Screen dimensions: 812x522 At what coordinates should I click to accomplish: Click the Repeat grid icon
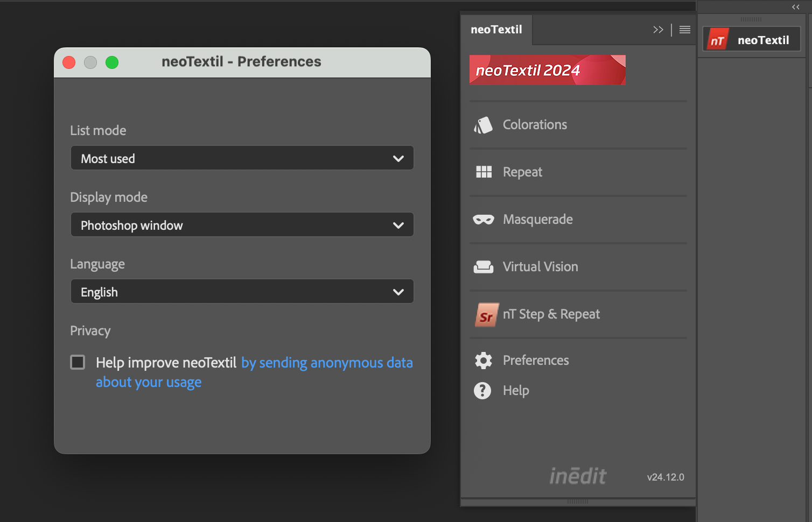pos(484,172)
